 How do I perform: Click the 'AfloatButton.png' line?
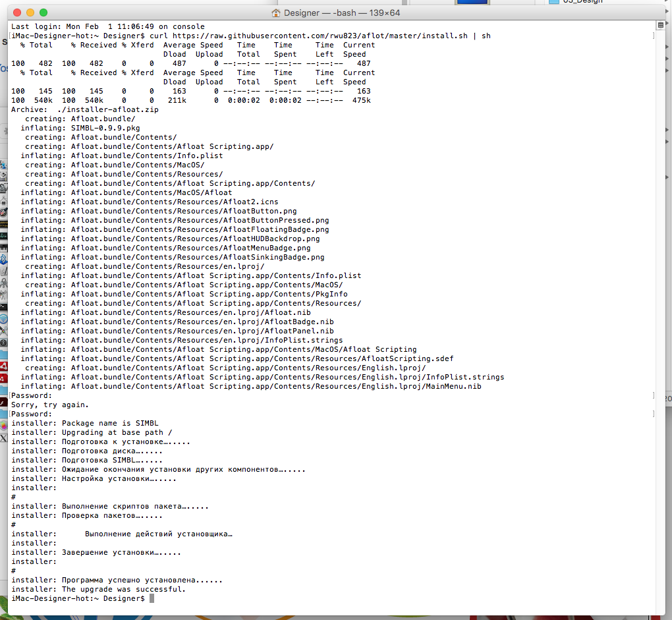pyautogui.click(x=159, y=211)
